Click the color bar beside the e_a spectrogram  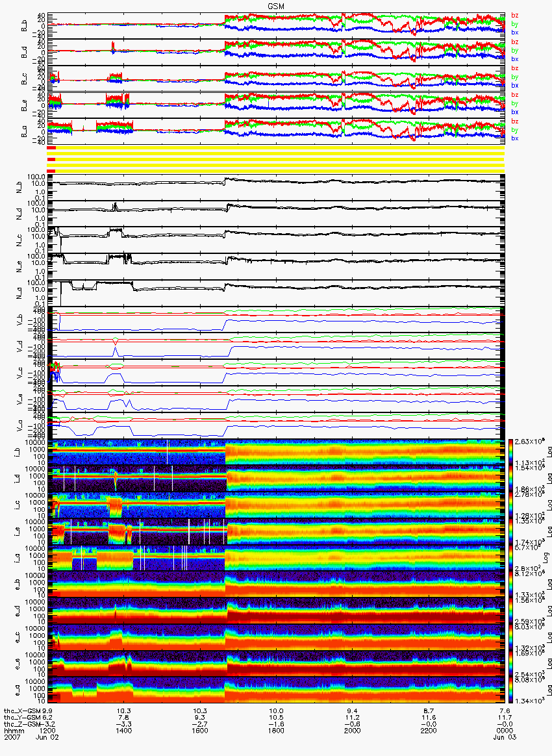(x=510, y=690)
